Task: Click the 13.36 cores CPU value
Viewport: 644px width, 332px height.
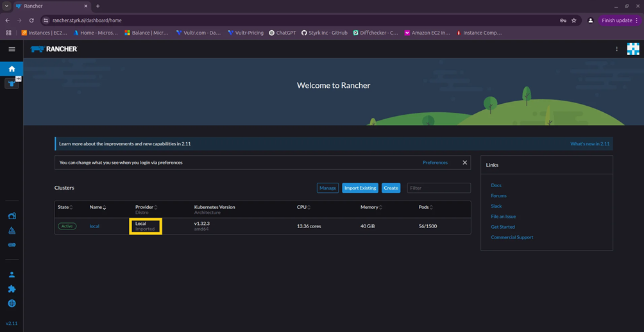Action: tap(309, 226)
